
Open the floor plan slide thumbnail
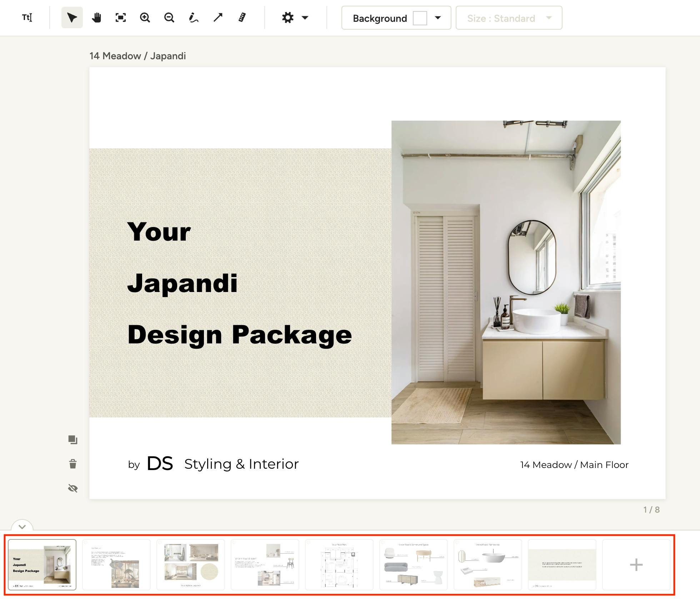pos(339,565)
